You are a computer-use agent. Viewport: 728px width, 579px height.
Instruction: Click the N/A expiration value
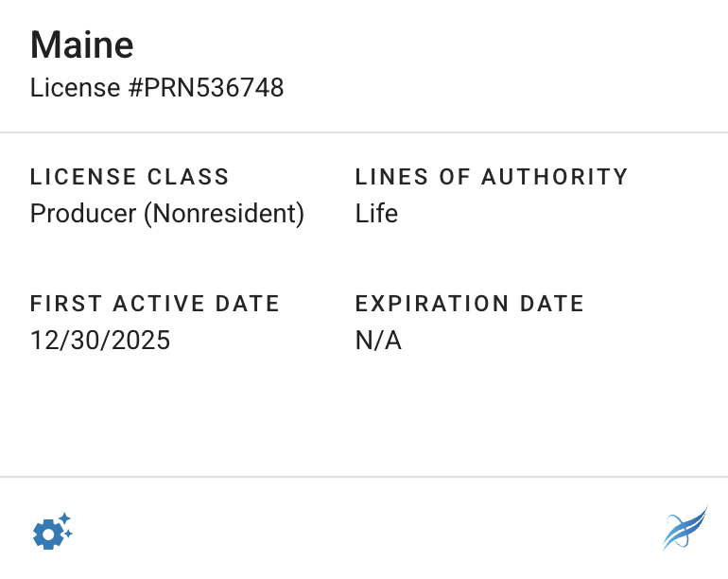378,341
